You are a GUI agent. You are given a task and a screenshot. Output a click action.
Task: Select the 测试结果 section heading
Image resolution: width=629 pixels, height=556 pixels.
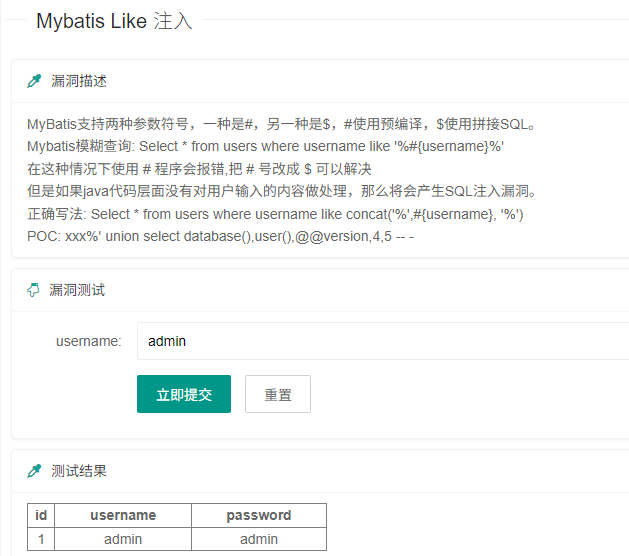pos(78,471)
